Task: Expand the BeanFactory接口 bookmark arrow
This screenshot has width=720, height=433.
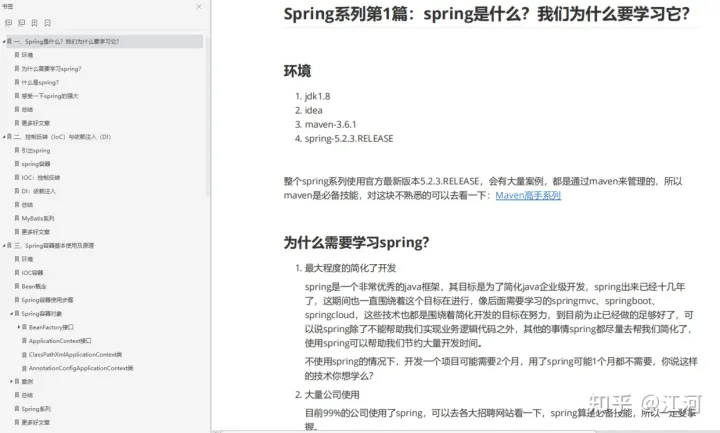Action: [x=19, y=327]
